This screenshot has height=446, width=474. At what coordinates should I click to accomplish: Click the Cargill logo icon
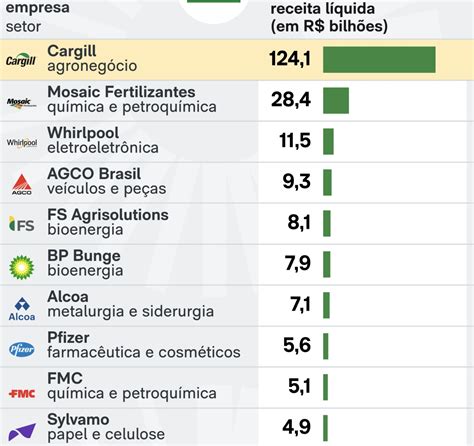coord(21,60)
